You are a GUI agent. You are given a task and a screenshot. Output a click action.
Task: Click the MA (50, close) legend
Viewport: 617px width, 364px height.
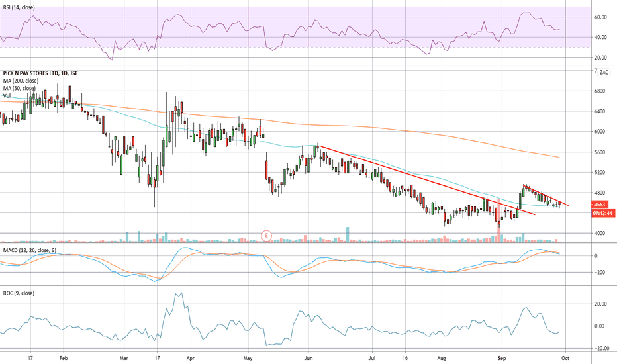coord(19,89)
